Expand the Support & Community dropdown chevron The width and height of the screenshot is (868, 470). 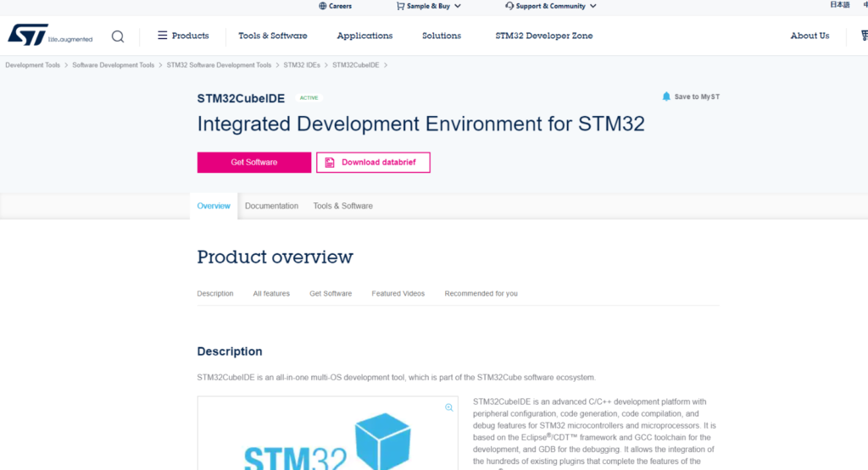[593, 6]
